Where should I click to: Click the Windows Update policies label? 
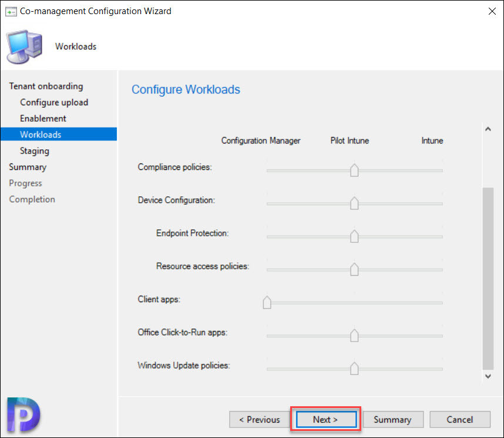click(184, 366)
